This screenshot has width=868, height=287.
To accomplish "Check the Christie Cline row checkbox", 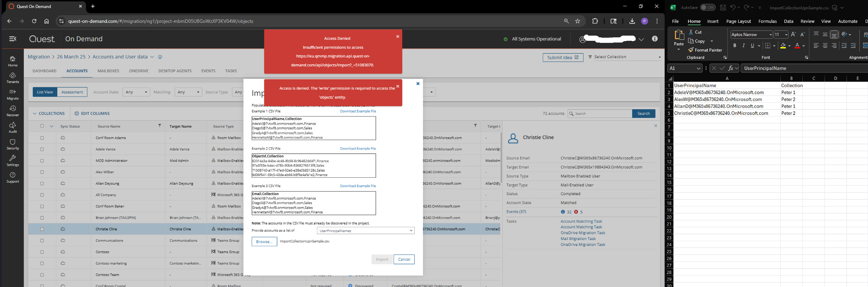I will coord(42,229).
